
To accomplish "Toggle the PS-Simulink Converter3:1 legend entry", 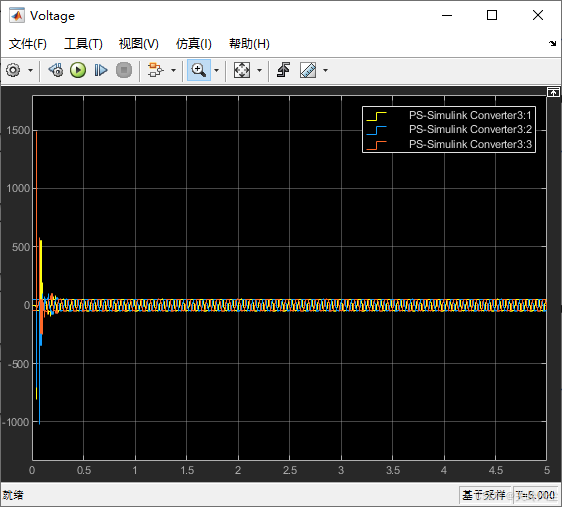I will coord(470,115).
